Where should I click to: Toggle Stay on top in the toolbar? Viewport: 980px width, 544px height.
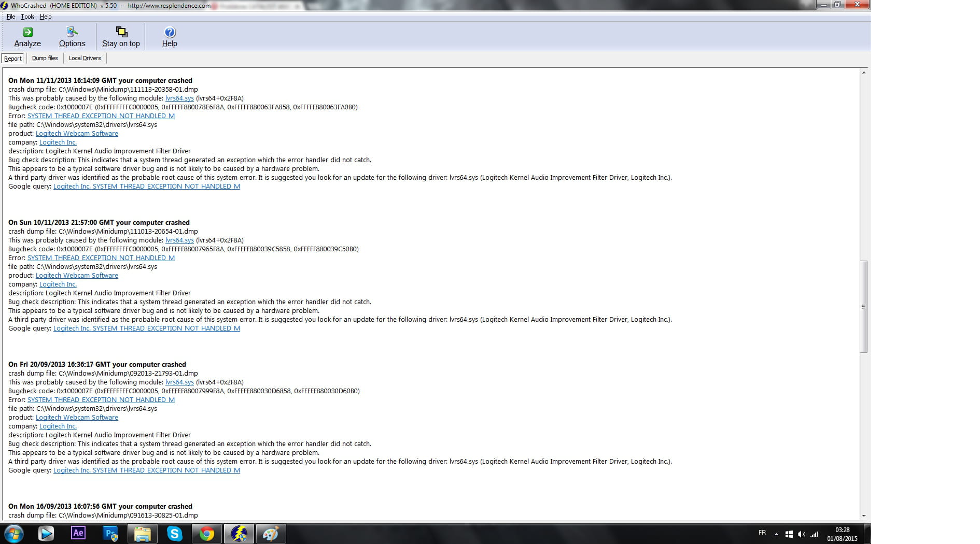click(121, 37)
